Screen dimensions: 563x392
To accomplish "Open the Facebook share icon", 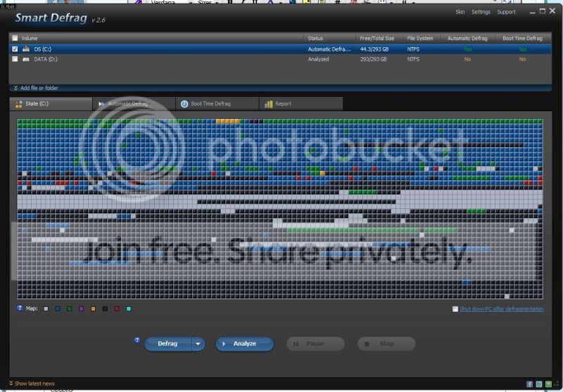I will point(530,384).
